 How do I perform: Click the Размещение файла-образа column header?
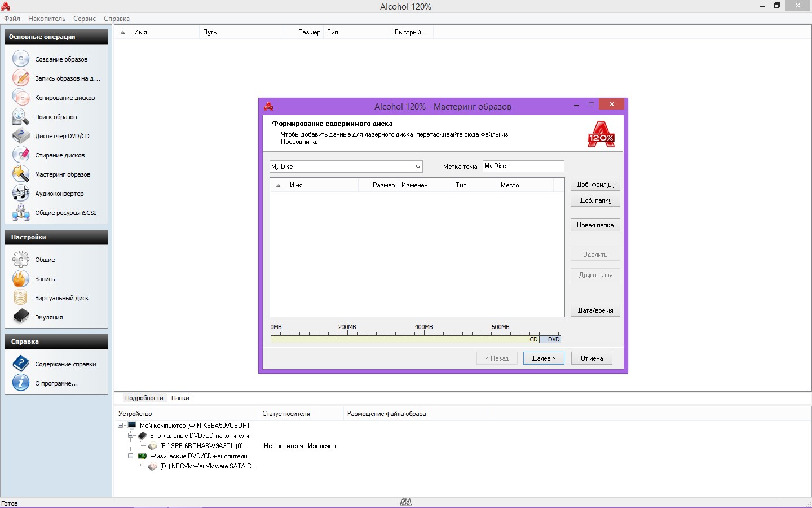tap(416, 414)
